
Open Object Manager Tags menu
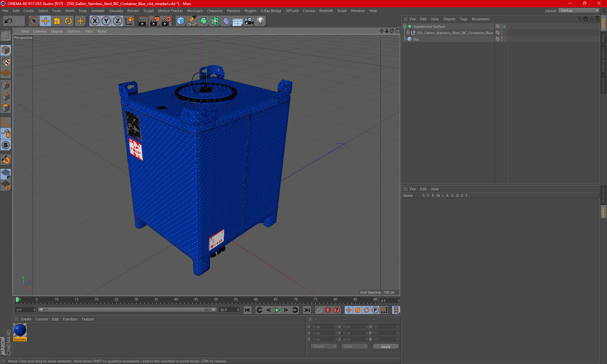click(463, 19)
